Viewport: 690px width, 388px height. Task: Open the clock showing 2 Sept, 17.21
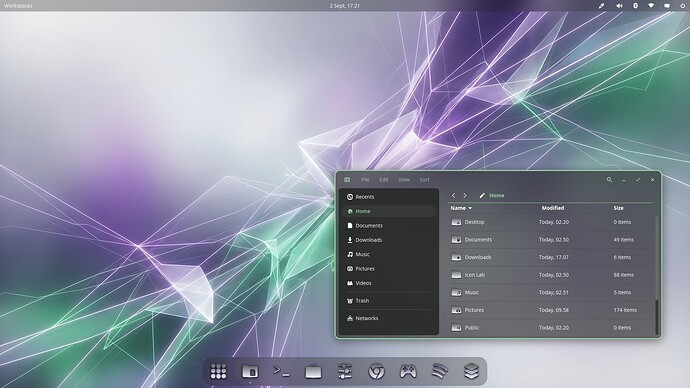tap(345, 6)
